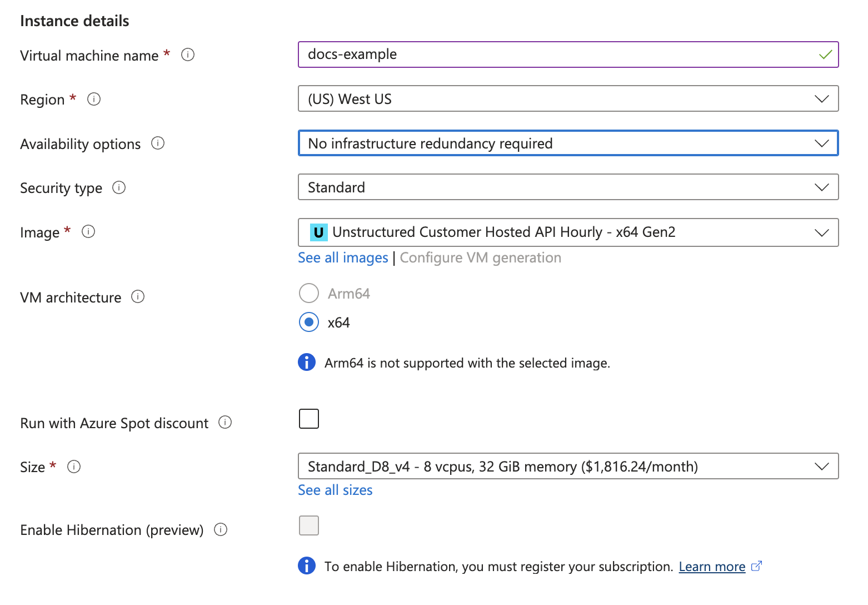Screen dimensions: 868x605
Task: Click the external link icon after Learn more
Action: [756, 566]
